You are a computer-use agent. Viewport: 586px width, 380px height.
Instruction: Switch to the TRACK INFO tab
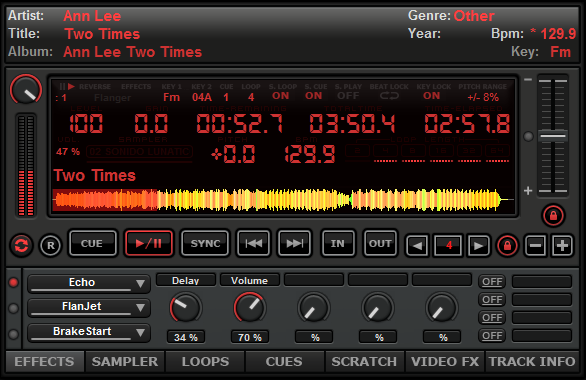pos(532,361)
